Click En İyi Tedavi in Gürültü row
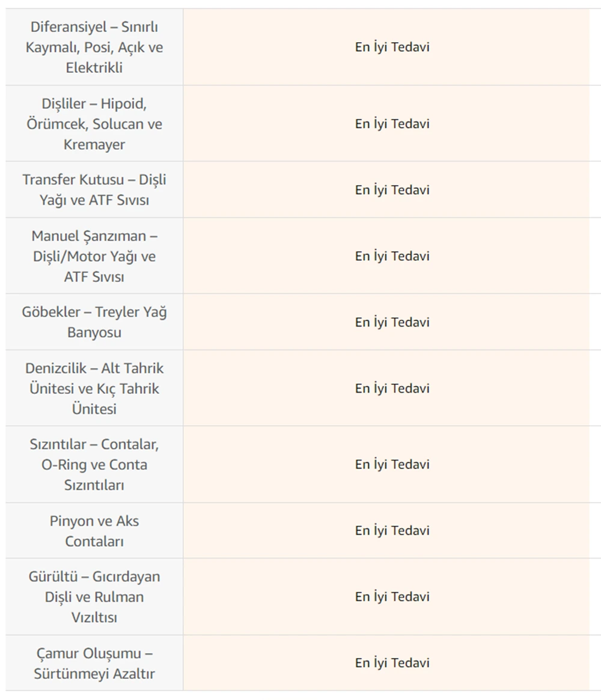The height and width of the screenshot is (700, 601). (x=392, y=597)
